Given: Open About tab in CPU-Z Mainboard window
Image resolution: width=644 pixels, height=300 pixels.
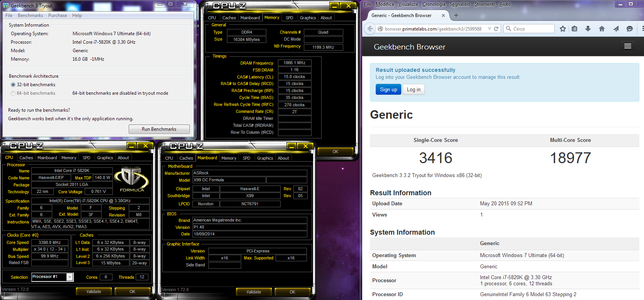Looking at the screenshot, I should point(283,158).
